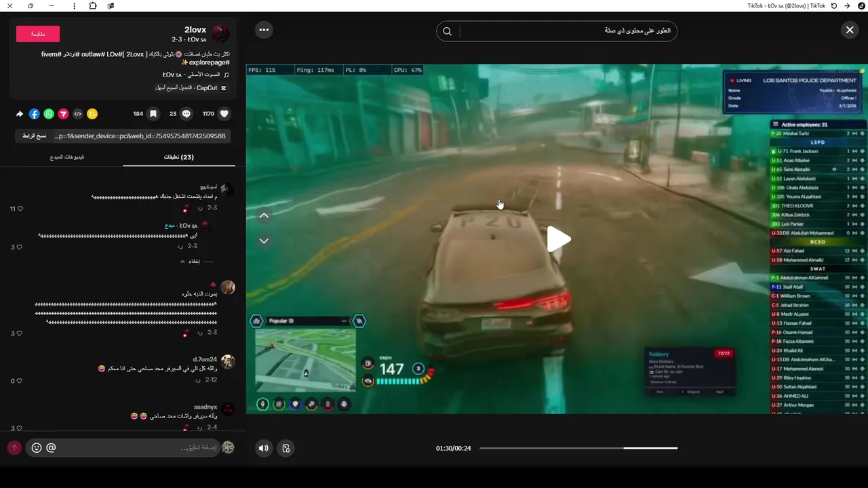This screenshot has height=488, width=868.
Task: Open the comments bubble icon showing 23
Action: [186, 114]
